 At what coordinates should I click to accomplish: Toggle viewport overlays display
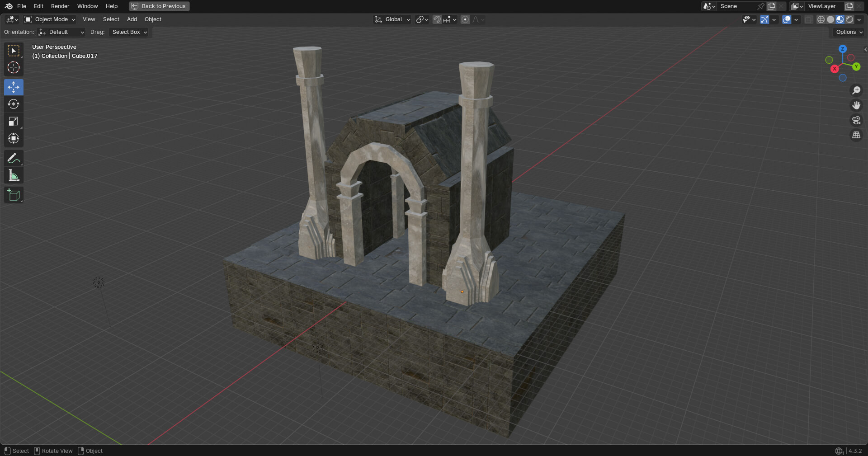pyautogui.click(x=787, y=19)
